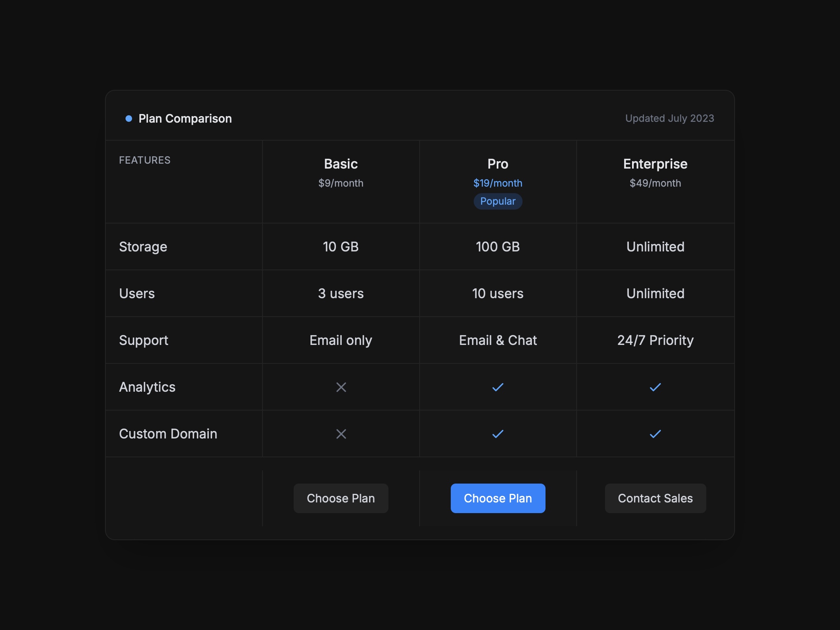
Task: Select the Email & Chat support cell
Action: tap(498, 340)
